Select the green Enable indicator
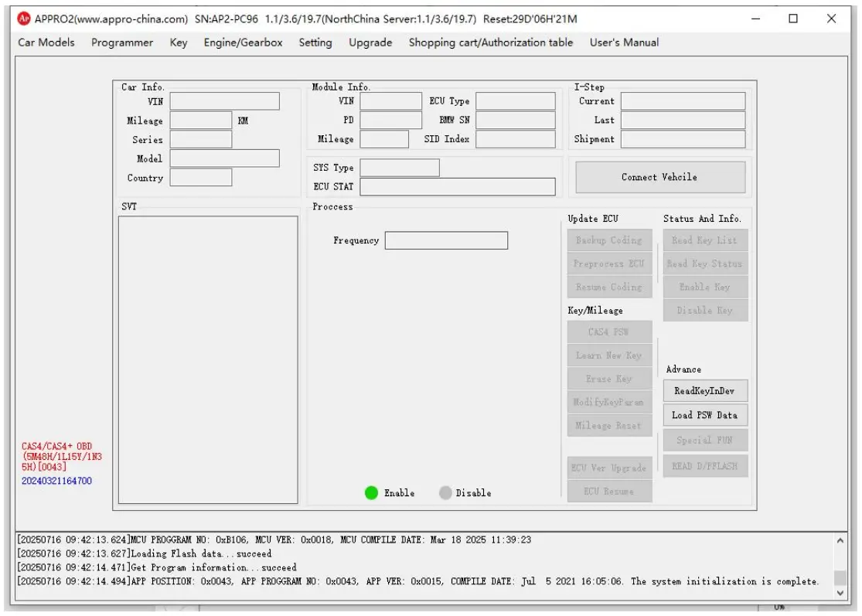 [371, 493]
